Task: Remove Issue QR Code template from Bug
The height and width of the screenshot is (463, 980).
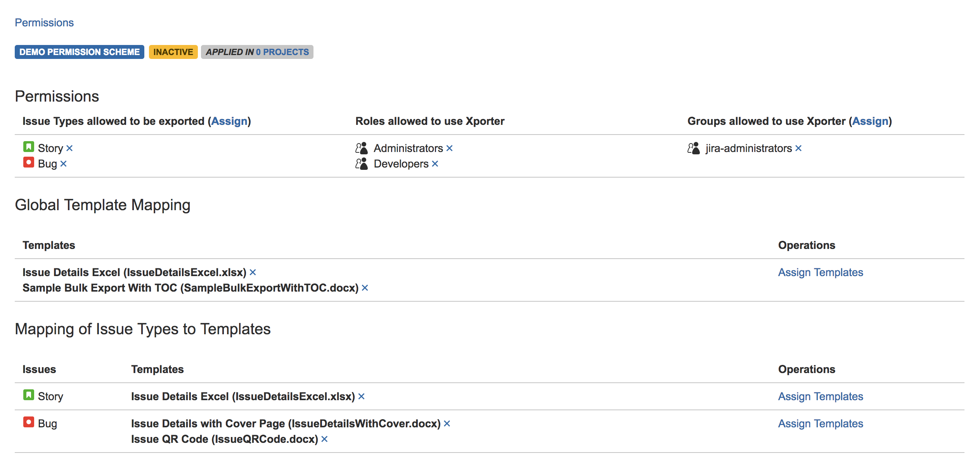Action: [x=324, y=439]
